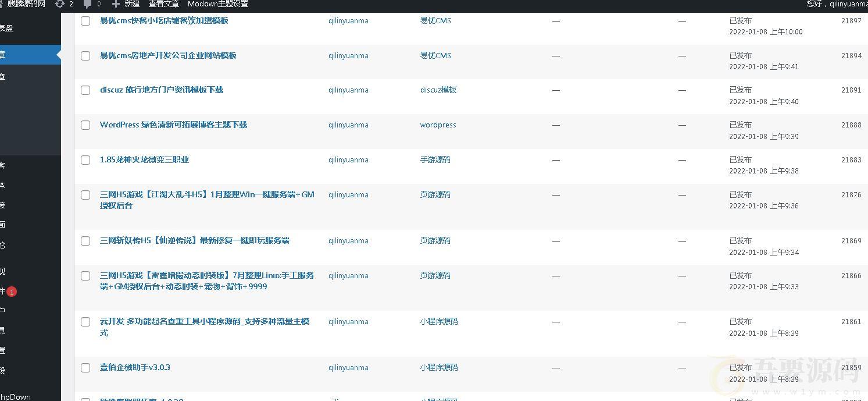This screenshot has height=401, width=868.
Task: Open the 您好, qilinyuanma account menu
Action: (837, 3)
